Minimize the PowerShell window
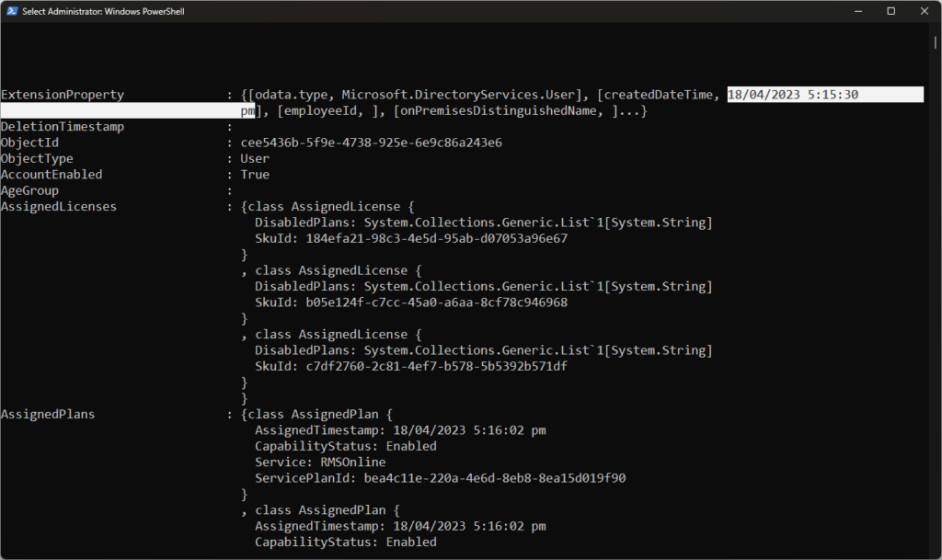Viewport: 942px width, 560px height. [x=858, y=11]
